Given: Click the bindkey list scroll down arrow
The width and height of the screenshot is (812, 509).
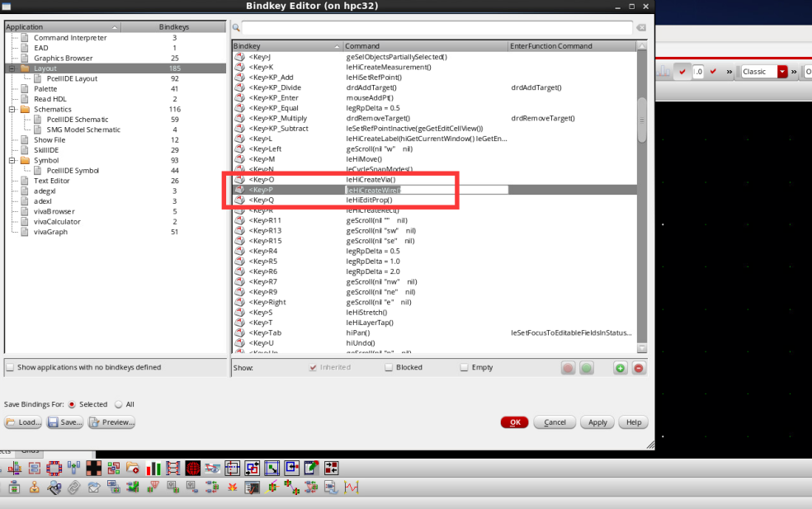Looking at the screenshot, I should (x=642, y=348).
